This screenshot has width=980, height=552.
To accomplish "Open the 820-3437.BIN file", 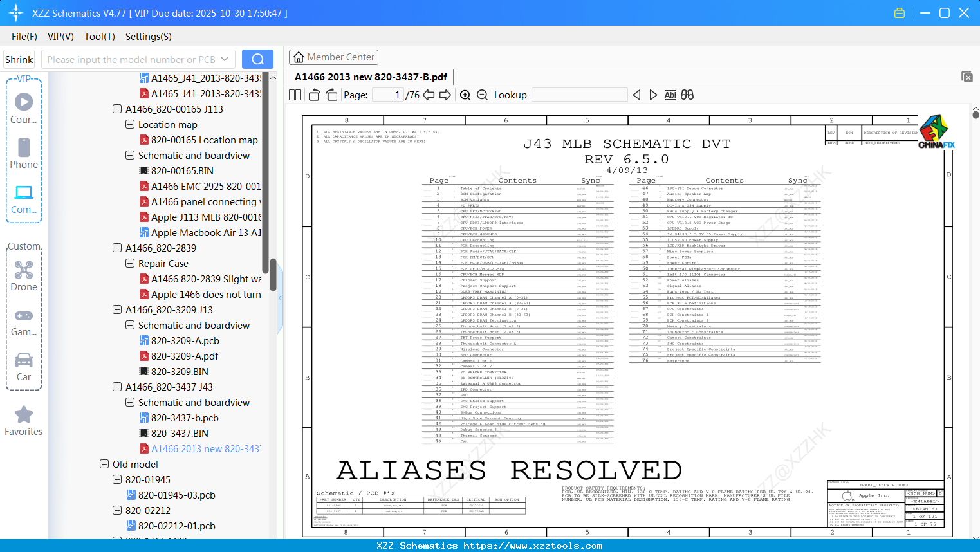I will tap(174, 434).
